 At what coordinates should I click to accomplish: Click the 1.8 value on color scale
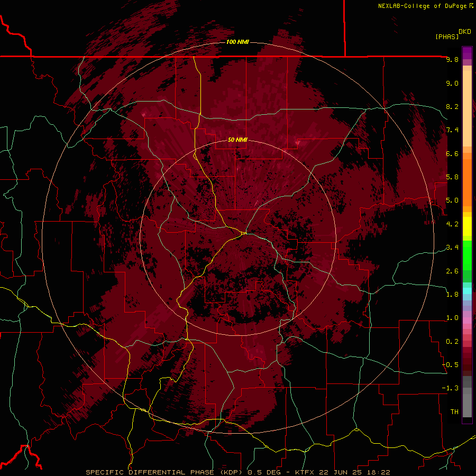452,295
